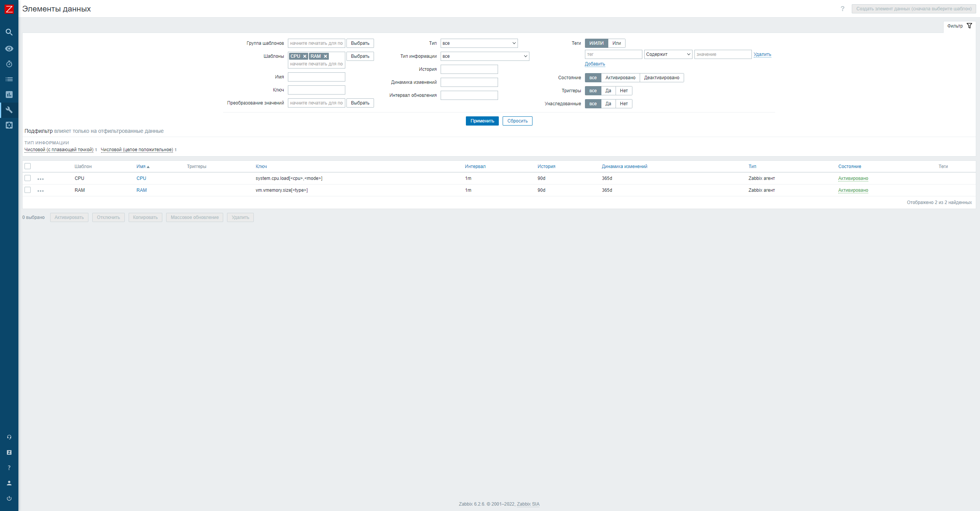Select И/Или tag evaluation mode
This screenshot has height=511, width=980.
pos(596,43)
